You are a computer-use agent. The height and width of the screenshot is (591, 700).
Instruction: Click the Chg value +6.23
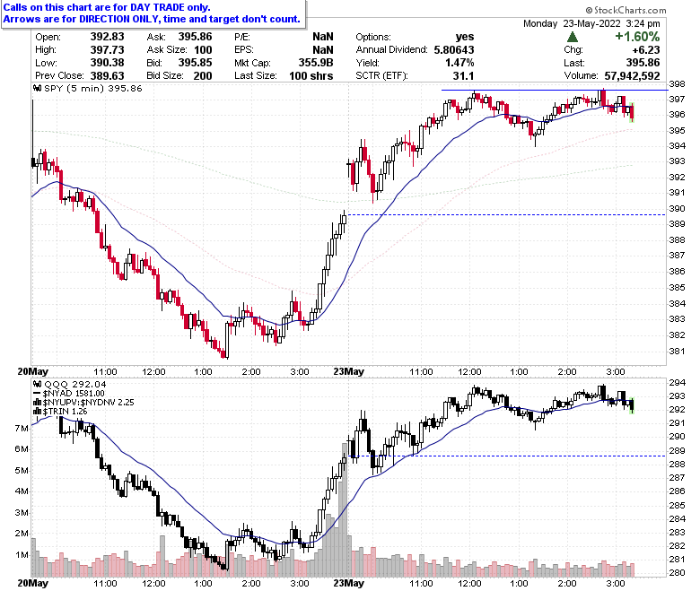[646, 50]
